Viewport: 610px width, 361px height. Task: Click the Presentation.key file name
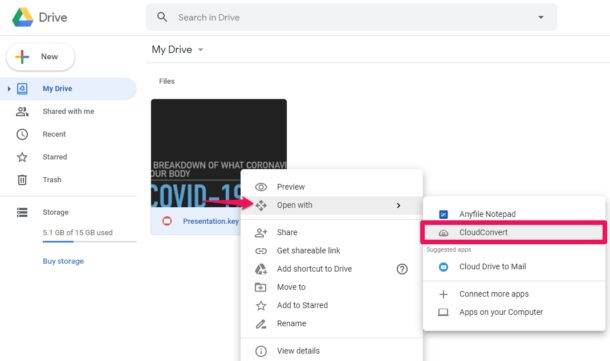tap(211, 221)
